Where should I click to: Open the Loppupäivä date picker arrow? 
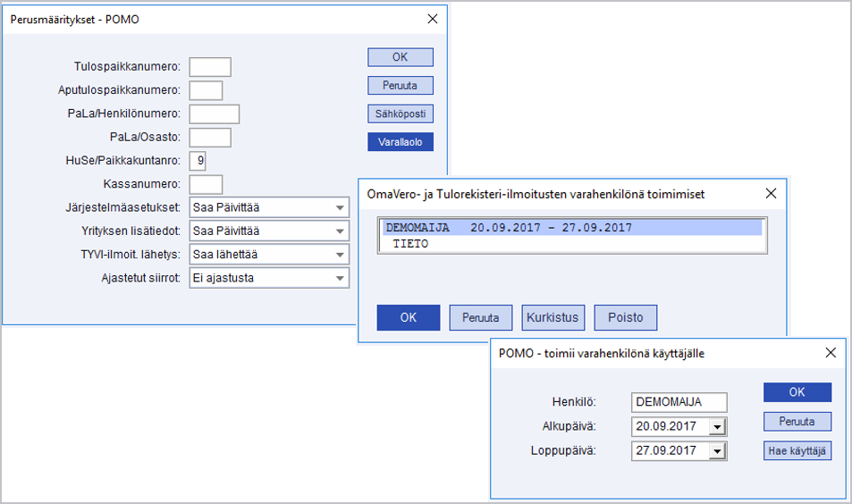tap(717, 451)
